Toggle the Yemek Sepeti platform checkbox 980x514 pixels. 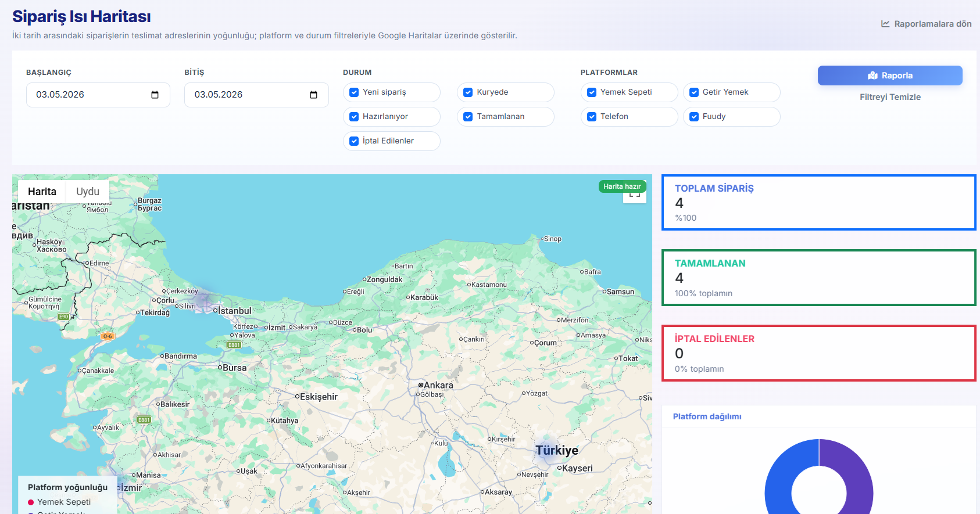tap(592, 92)
